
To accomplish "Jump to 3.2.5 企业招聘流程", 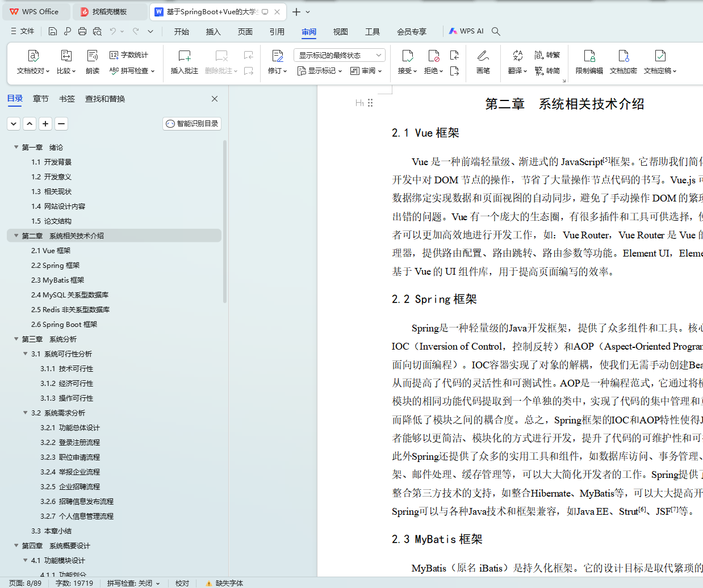I will click(70, 486).
